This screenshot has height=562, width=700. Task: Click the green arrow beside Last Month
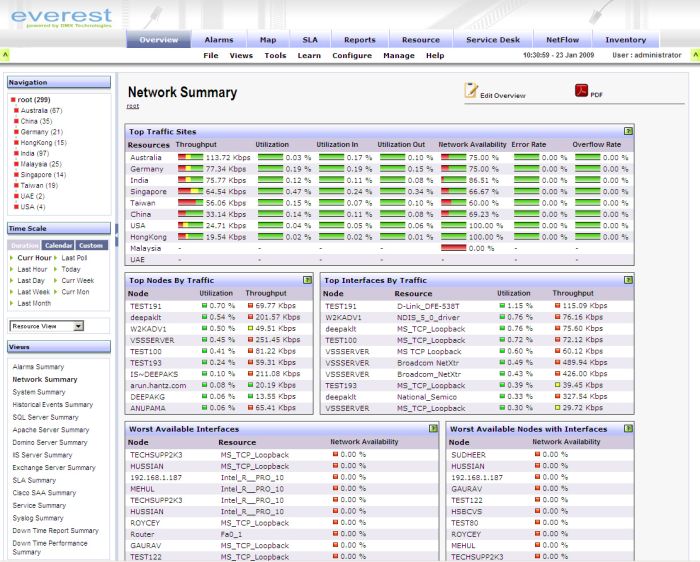point(12,303)
